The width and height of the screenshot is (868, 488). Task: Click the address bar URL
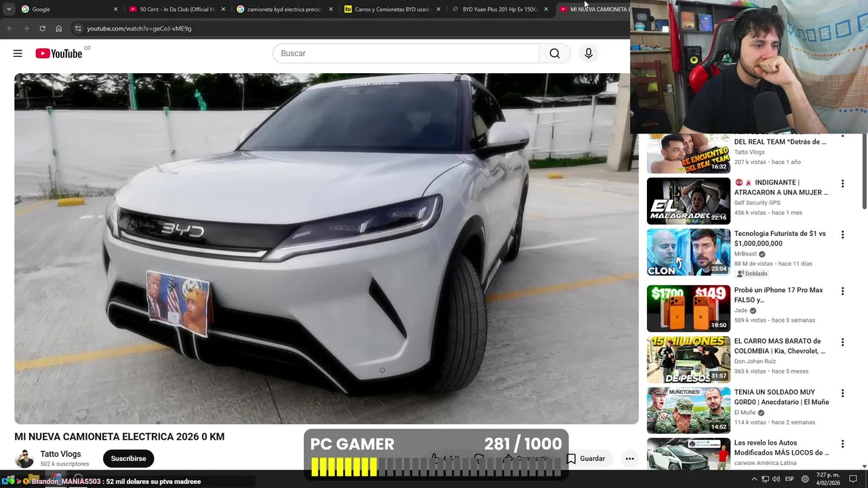tap(139, 28)
